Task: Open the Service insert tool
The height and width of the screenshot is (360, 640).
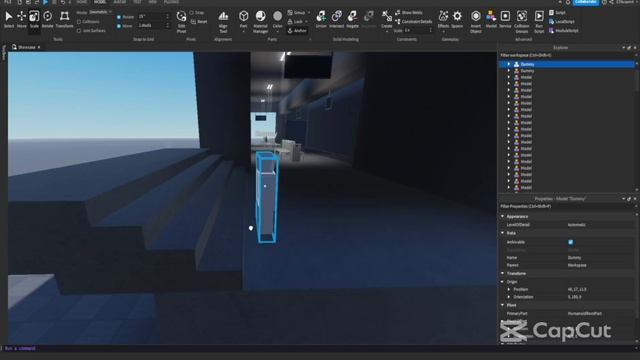Action: coord(505,19)
